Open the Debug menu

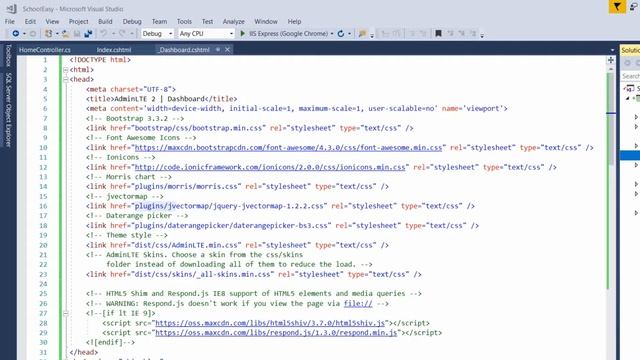click(x=132, y=21)
